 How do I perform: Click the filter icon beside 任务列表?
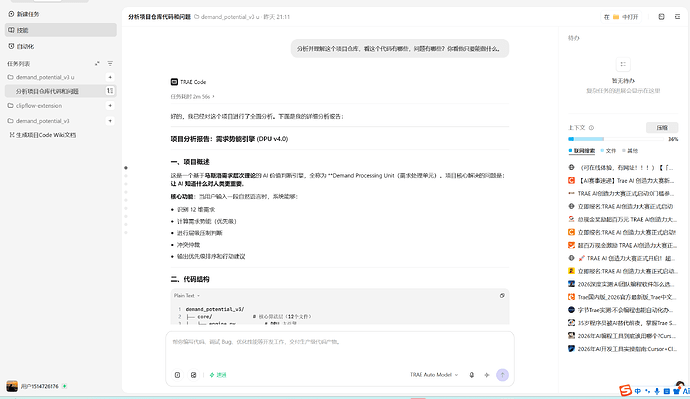110,64
